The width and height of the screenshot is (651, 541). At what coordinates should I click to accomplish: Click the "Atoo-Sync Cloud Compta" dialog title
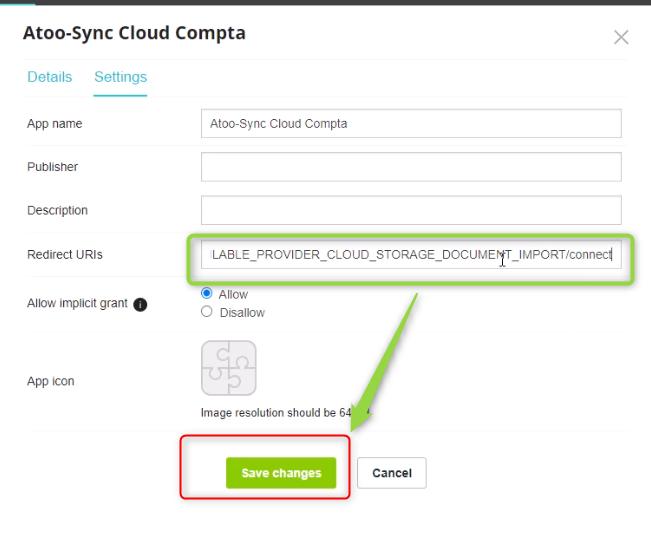point(134,33)
